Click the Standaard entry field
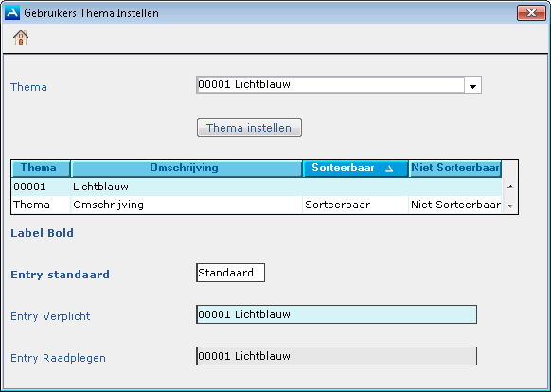Viewport: 551px width, 392px height. point(230,273)
